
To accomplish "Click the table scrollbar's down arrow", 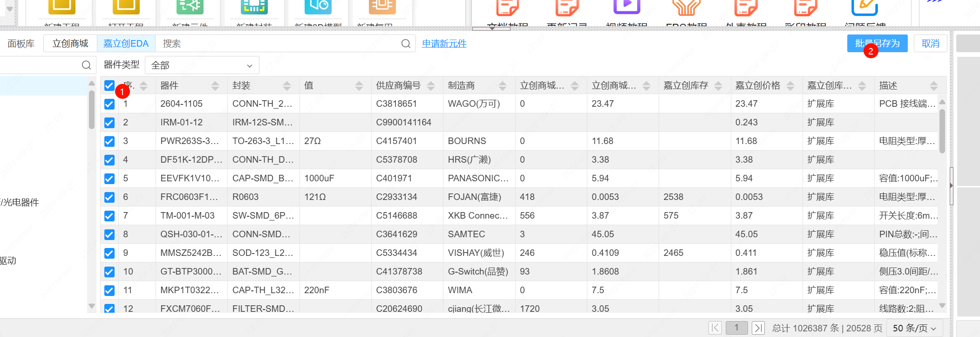I will coord(942,306).
